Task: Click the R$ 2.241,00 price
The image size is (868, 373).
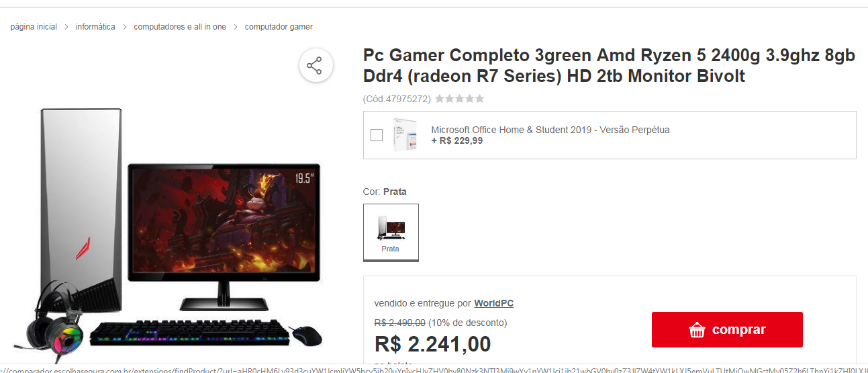Action: pyautogui.click(x=432, y=344)
